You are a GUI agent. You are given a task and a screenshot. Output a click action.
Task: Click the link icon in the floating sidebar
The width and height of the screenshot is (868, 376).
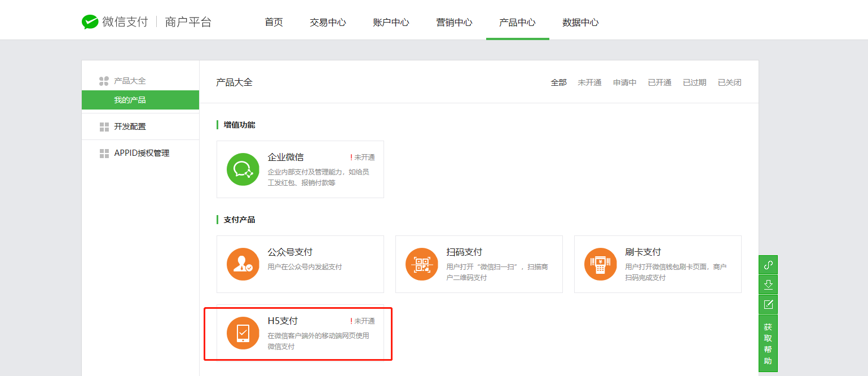tap(768, 265)
